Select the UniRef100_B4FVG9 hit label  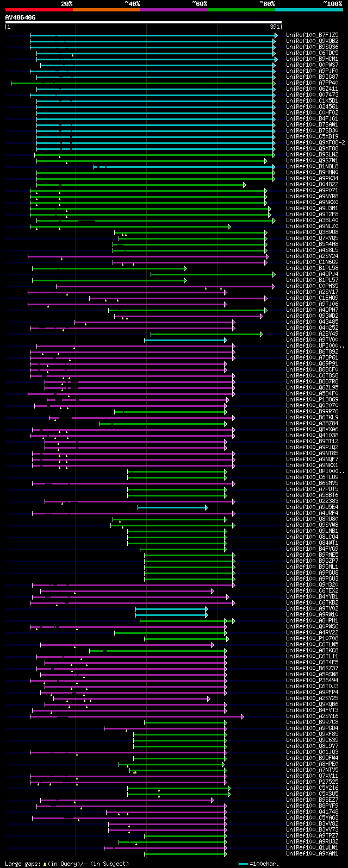pos(312,549)
